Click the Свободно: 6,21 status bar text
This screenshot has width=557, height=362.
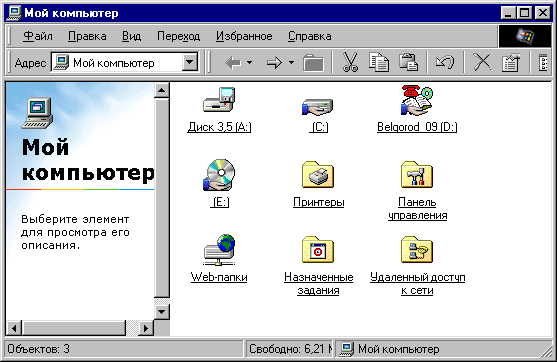coord(291,349)
